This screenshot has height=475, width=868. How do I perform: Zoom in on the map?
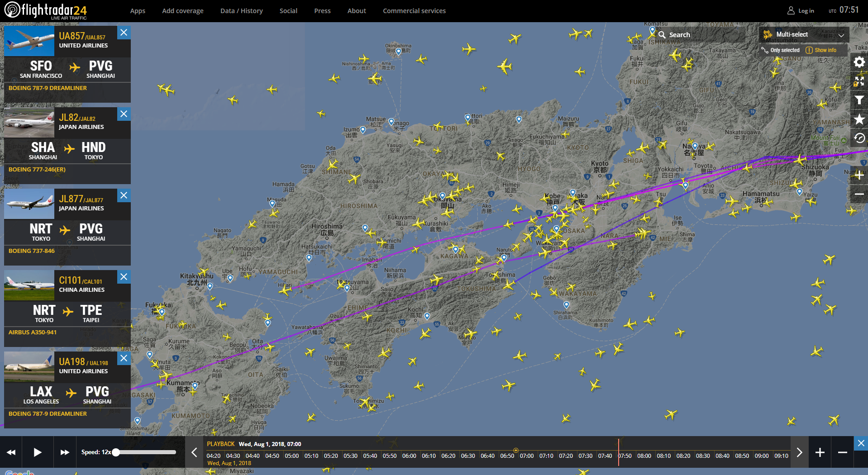click(x=859, y=176)
